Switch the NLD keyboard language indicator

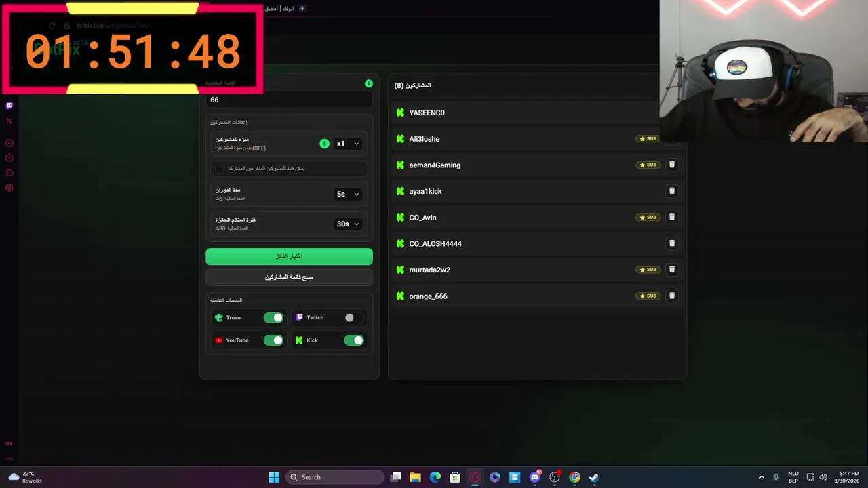point(793,477)
